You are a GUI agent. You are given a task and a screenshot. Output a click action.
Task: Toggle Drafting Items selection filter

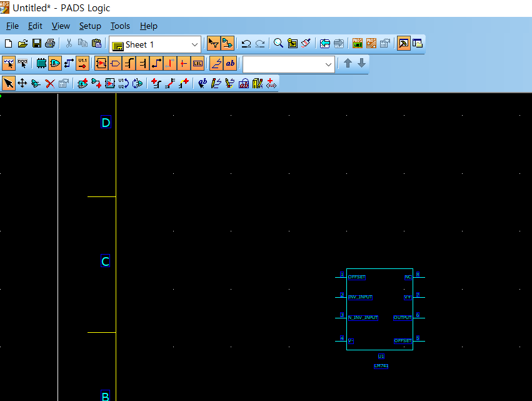click(216, 63)
